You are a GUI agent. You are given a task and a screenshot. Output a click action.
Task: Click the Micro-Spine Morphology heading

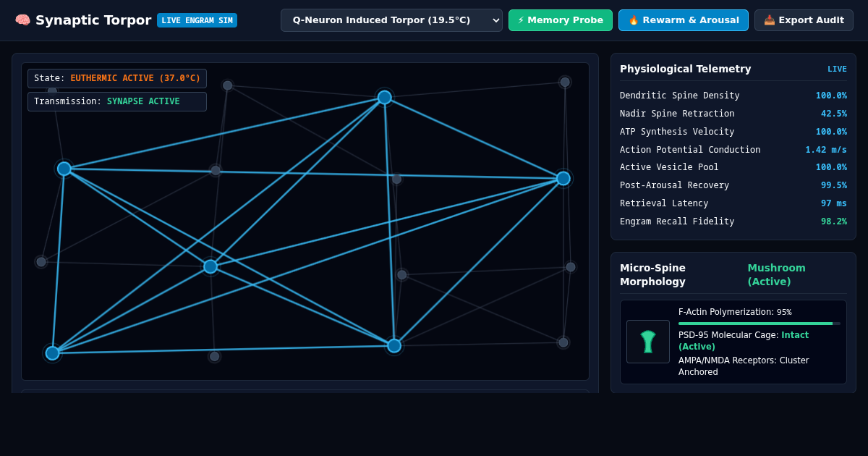pos(652,275)
